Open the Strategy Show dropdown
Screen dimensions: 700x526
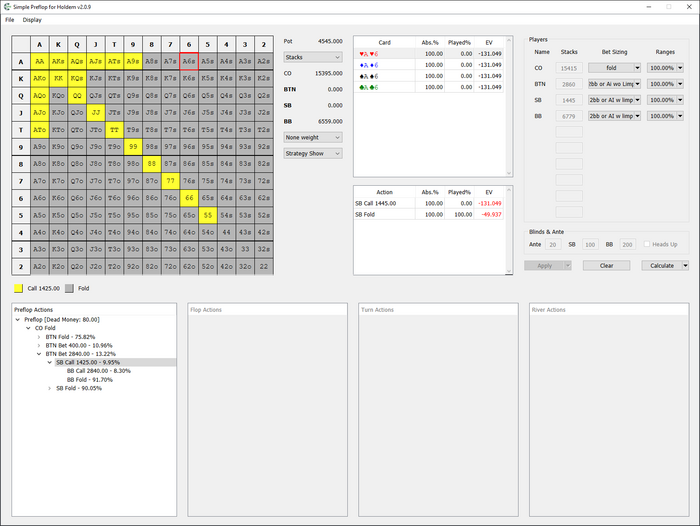click(x=313, y=153)
